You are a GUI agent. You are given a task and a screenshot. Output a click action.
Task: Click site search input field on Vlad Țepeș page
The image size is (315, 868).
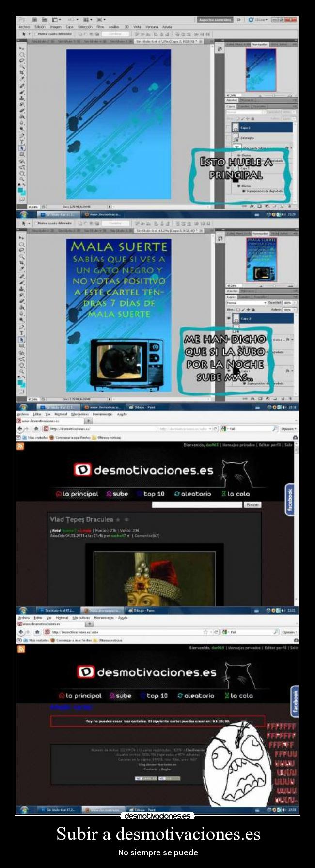(197, 505)
